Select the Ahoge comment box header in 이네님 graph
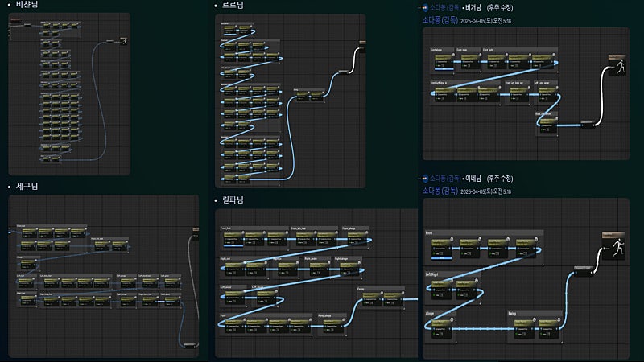This screenshot has height=362, width=644. [x=440, y=314]
